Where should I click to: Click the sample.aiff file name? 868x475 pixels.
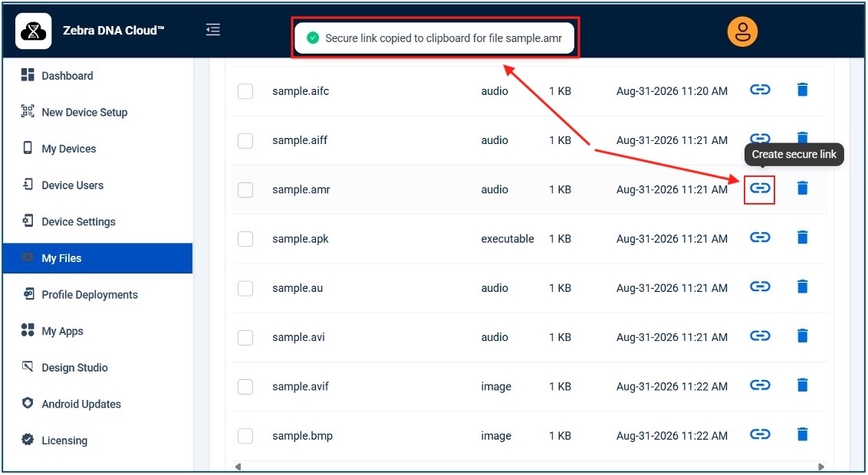(300, 140)
